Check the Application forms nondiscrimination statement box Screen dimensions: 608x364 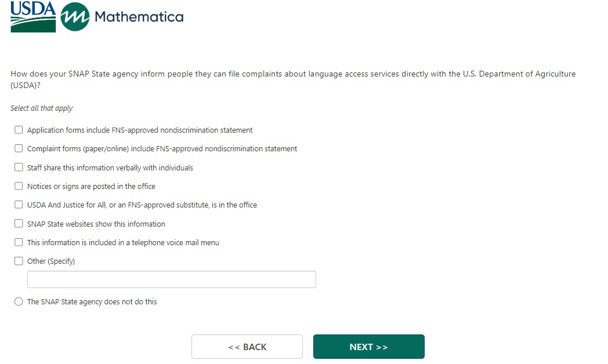click(x=19, y=130)
